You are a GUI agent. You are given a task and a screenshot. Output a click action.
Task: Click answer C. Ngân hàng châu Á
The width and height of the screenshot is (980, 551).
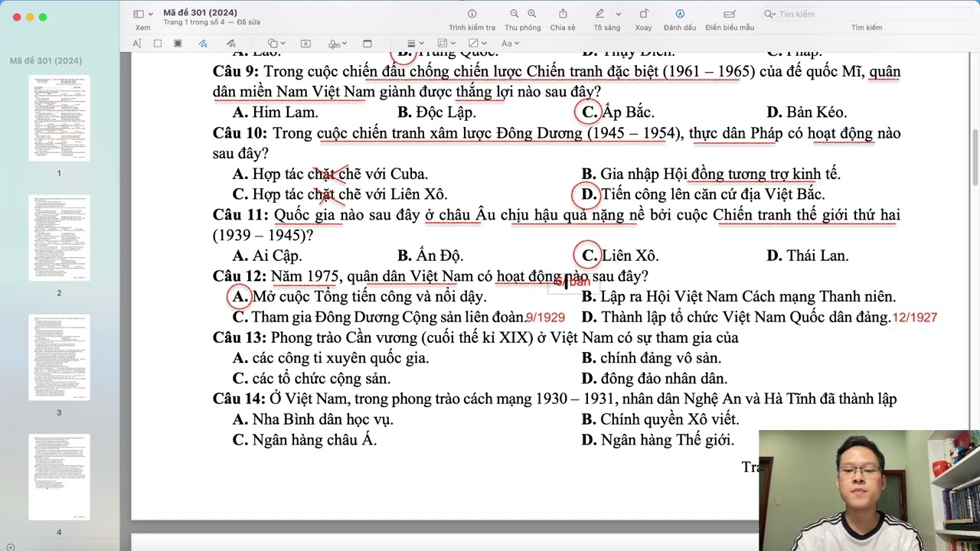click(305, 440)
